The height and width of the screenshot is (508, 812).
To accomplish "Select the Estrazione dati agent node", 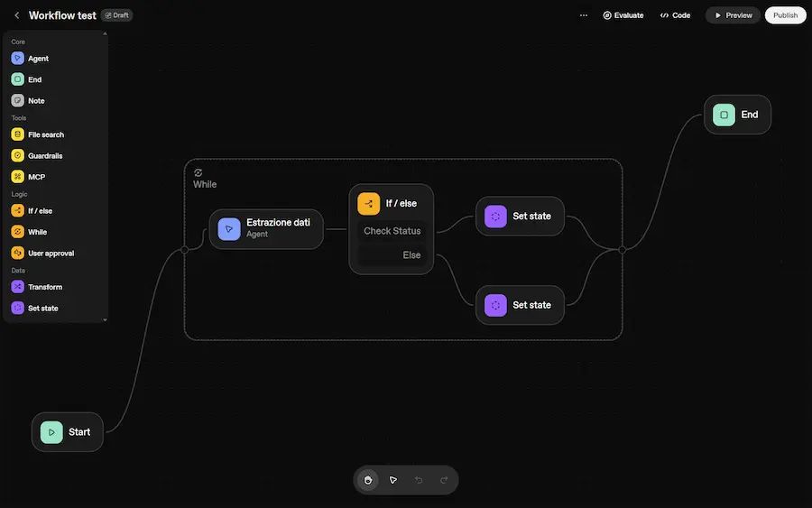I will click(266, 228).
